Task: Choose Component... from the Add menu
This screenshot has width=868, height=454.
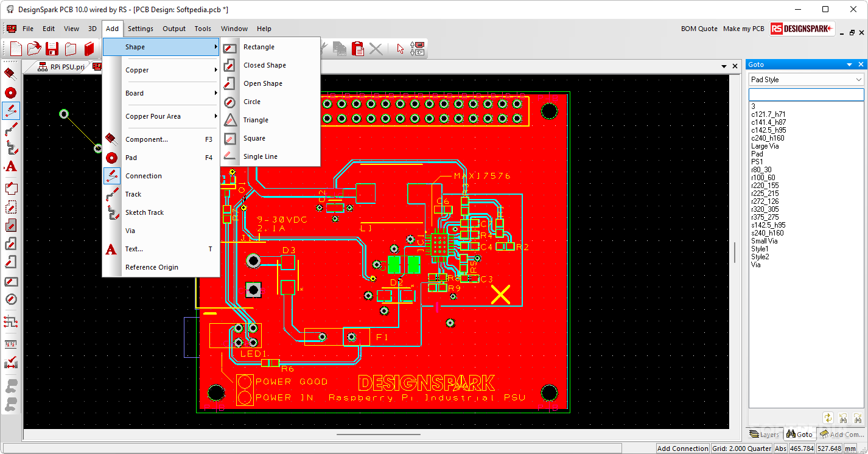Action: (161, 139)
